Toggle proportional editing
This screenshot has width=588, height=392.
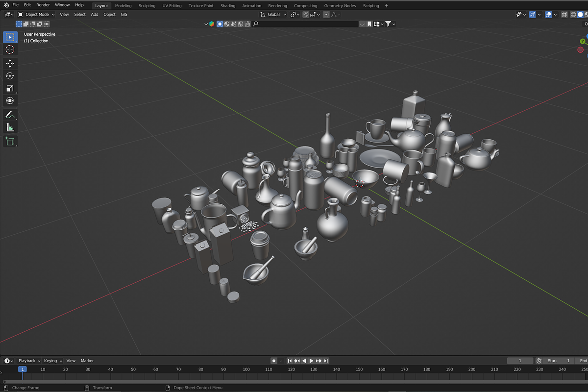(326, 15)
